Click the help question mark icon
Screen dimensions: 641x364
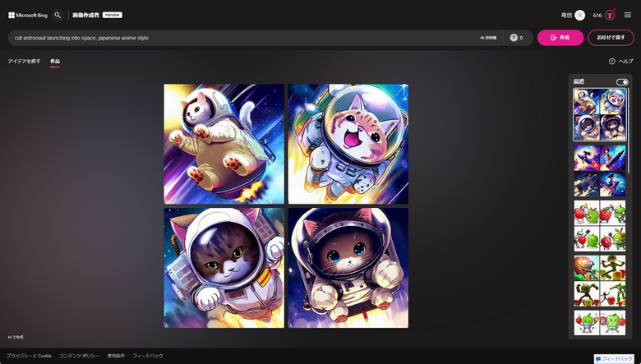[x=611, y=62]
